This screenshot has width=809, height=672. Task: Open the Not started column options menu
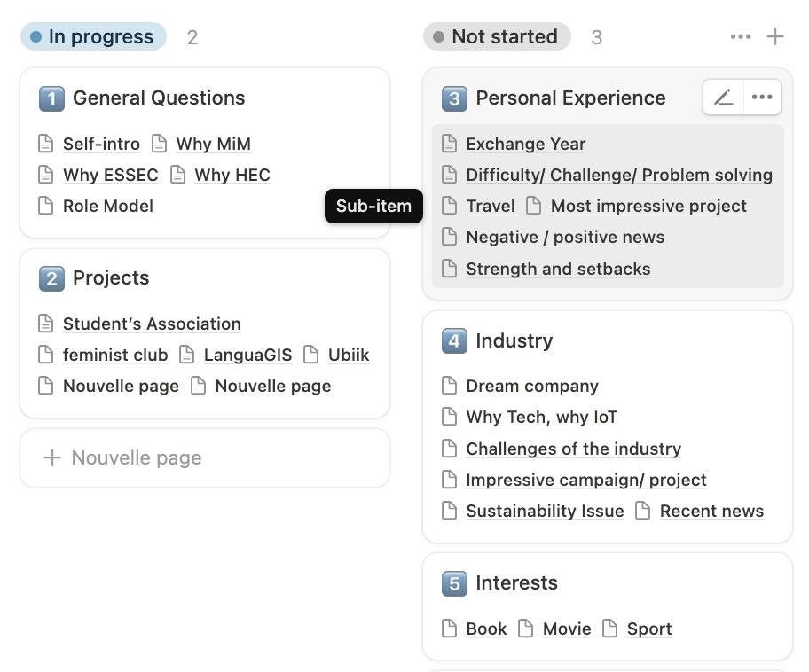pos(741,36)
